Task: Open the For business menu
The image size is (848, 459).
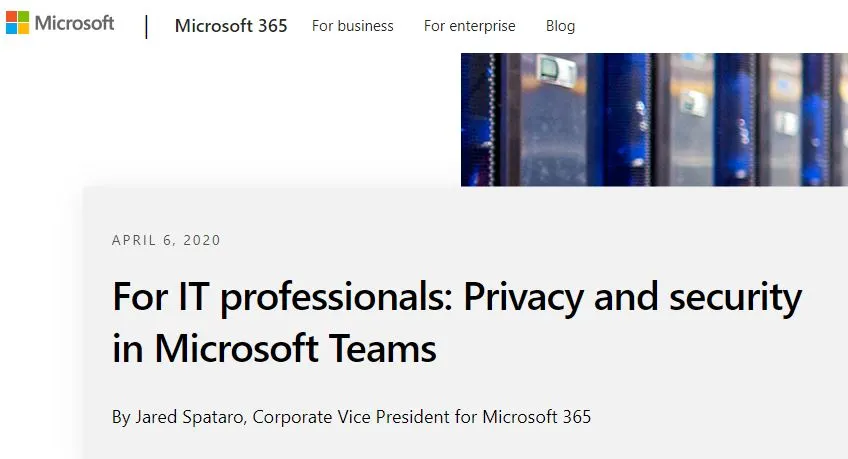Action: pos(352,26)
